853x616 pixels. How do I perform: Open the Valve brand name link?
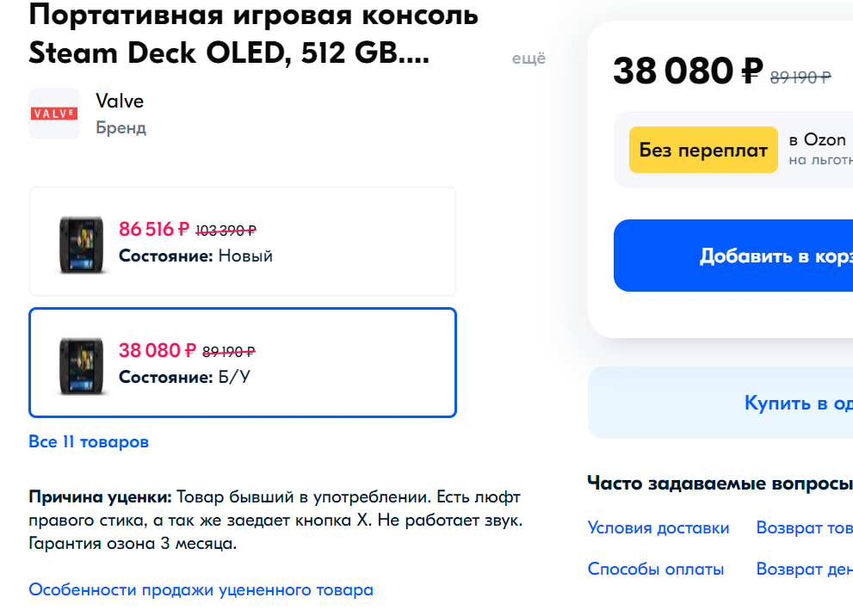tap(120, 102)
